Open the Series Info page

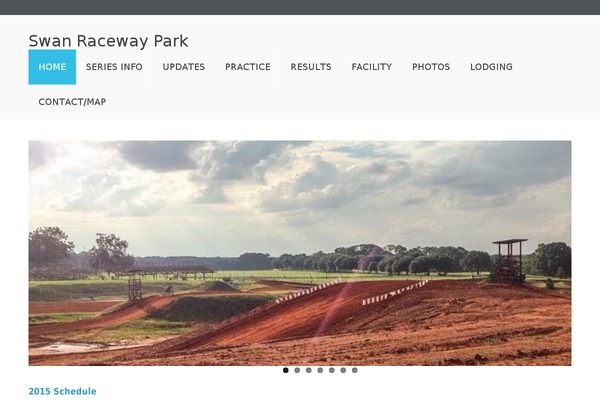pos(114,67)
